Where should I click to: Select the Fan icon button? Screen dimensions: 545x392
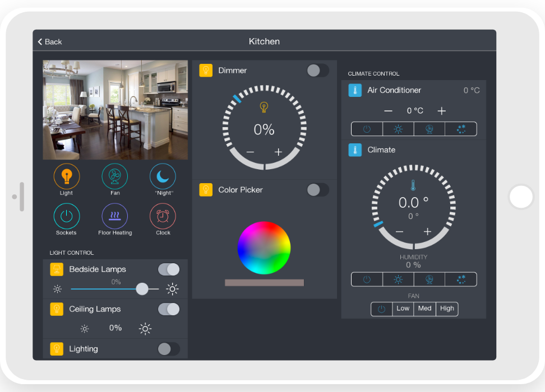point(114,176)
